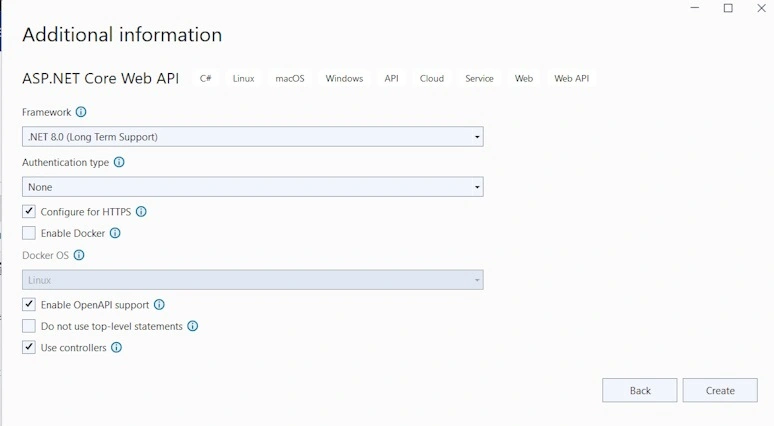Image resolution: width=774 pixels, height=426 pixels.
Task: Go back with the Back button
Action: (x=640, y=390)
